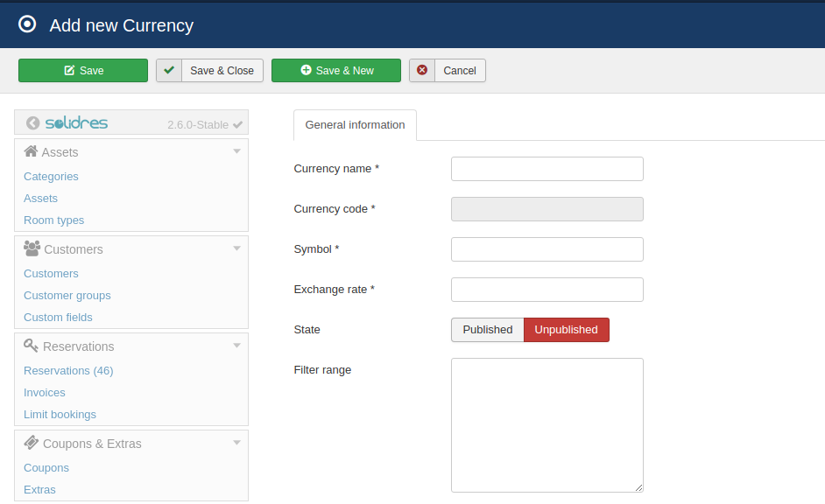
Task: Collapse the Assets sidebar section
Action: click(x=236, y=151)
